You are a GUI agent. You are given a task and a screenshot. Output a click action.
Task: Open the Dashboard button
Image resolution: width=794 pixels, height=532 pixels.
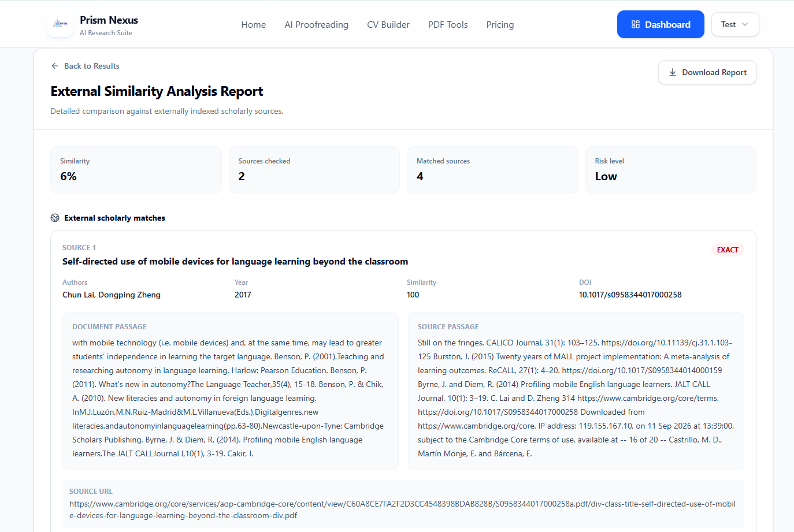click(661, 24)
